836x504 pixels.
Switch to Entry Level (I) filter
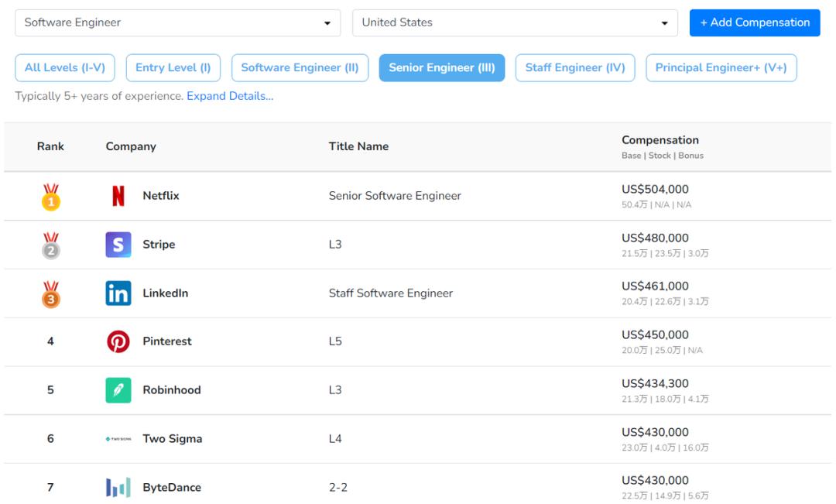(x=173, y=67)
